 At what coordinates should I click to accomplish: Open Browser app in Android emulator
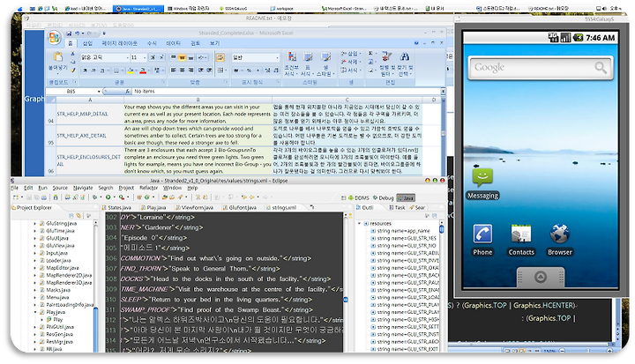point(560,240)
